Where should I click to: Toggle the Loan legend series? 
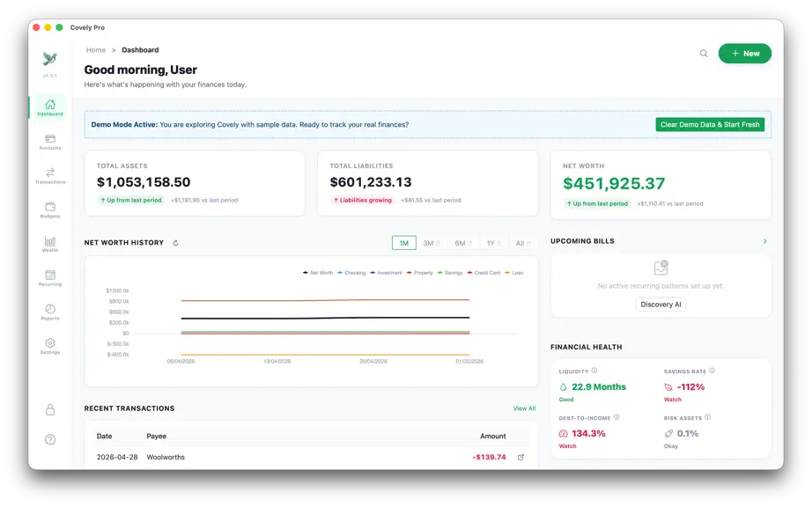point(514,273)
